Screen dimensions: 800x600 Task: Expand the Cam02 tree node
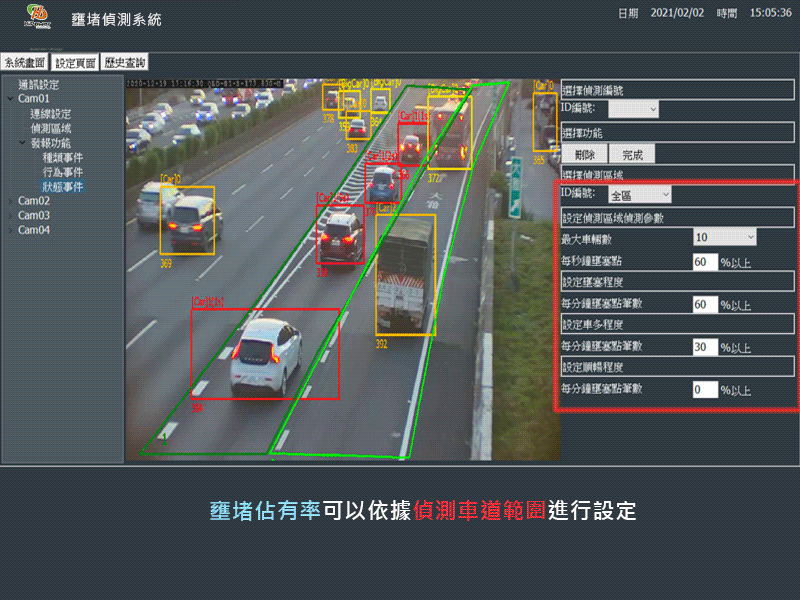pos(10,201)
